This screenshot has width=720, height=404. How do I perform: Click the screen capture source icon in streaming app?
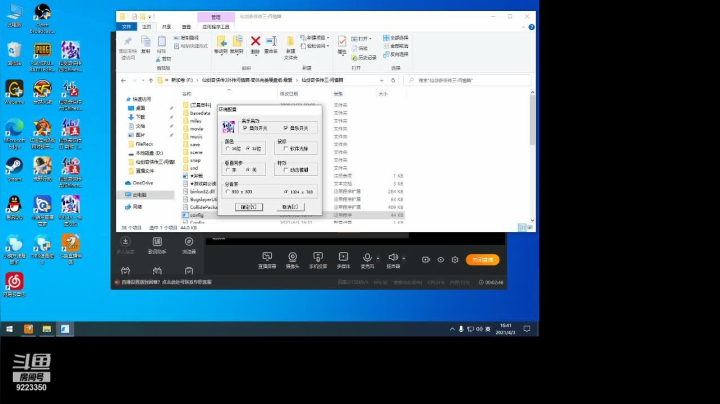point(267,257)
